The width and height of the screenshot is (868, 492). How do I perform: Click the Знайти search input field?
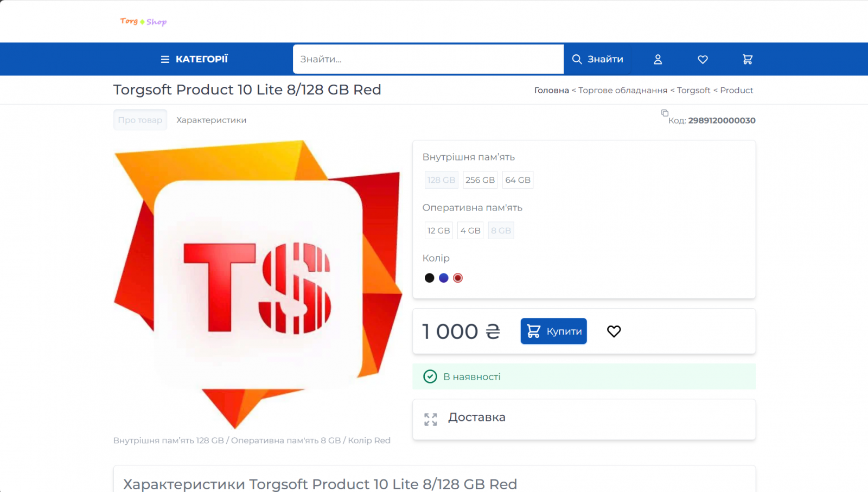tap(428, 59)
